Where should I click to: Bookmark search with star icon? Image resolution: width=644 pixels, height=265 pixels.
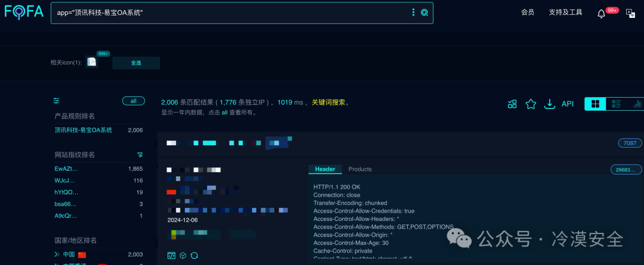click(531, 104)
